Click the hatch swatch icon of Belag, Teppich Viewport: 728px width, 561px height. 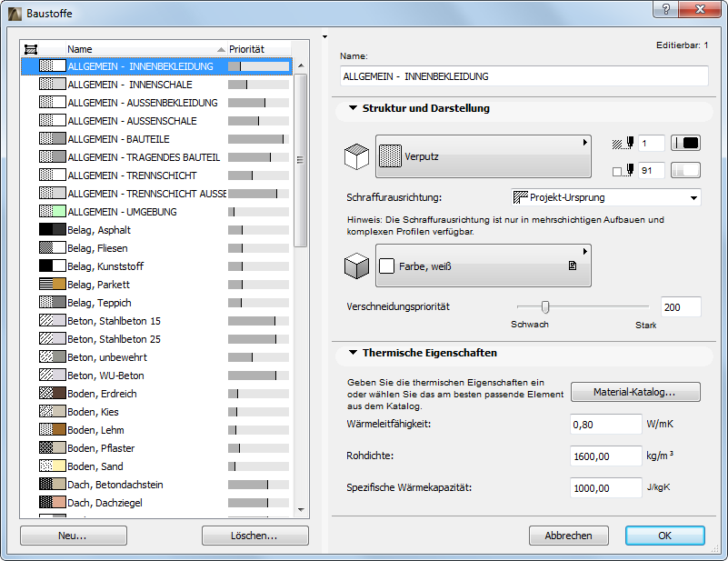tap(53, 303)
